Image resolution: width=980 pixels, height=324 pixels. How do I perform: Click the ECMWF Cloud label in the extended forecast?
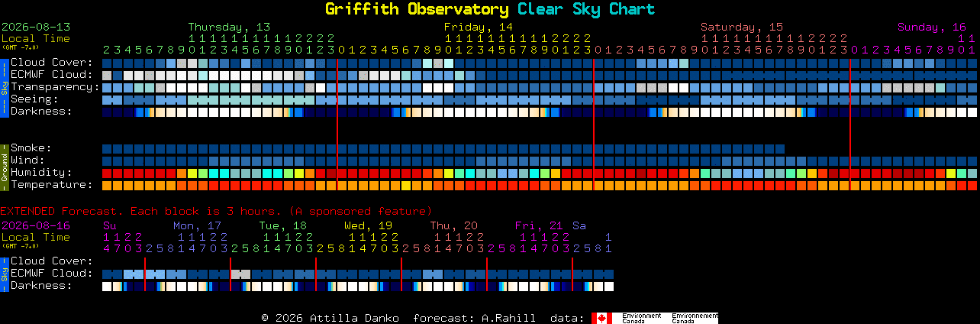[51, 273]
